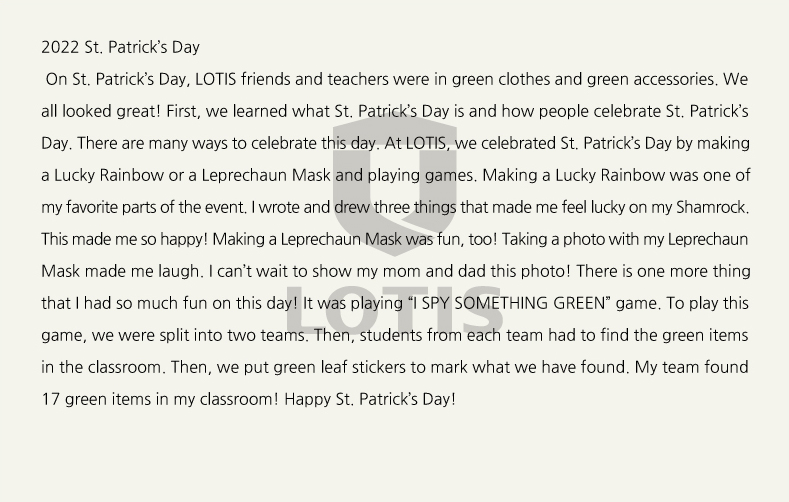Click the word 'LOTIS' in first paragraph line
Viewport: 789px width, 502px height.
click(215, 79)
